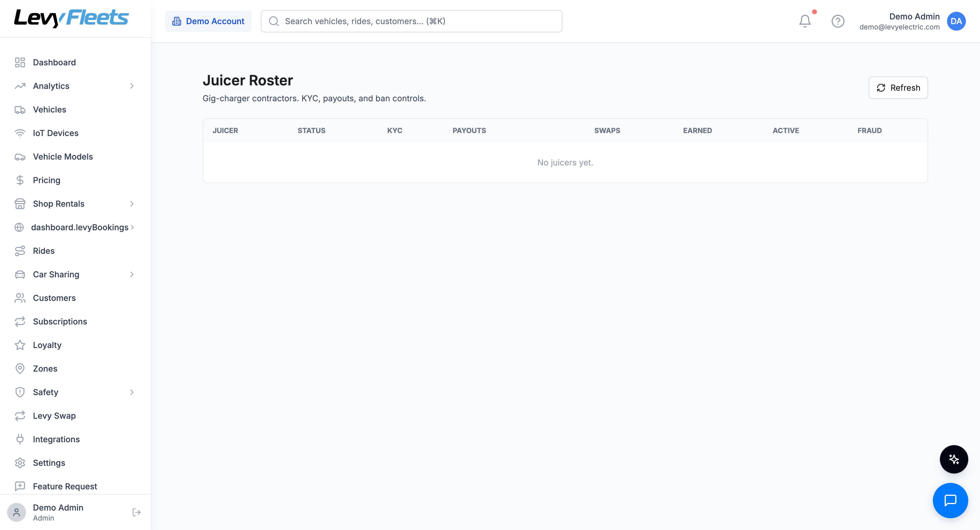Screen dimensions: 980x530
Task: Click the logout icon beside Demo Admin
Action: coord(137,513)
